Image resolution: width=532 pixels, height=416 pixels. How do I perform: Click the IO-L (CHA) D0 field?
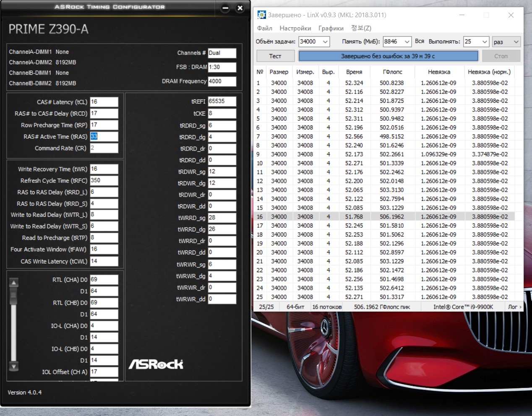pos(104,325)
